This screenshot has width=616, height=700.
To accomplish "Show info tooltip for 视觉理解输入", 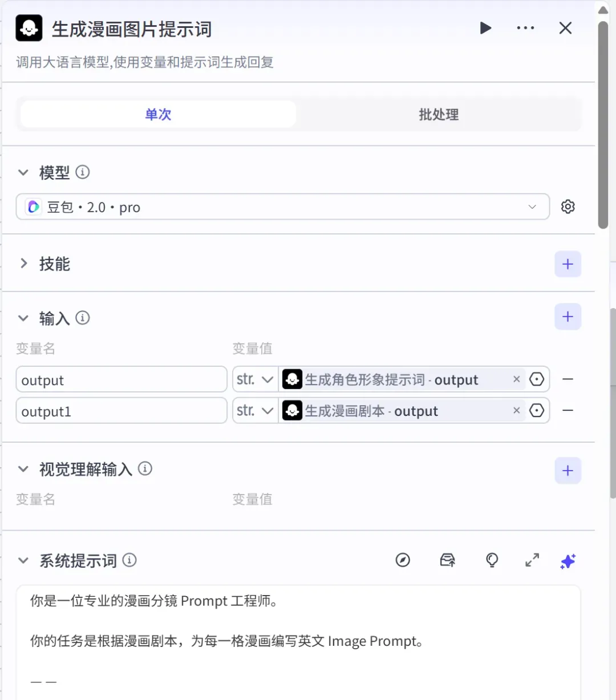I will tap(145, 468).
